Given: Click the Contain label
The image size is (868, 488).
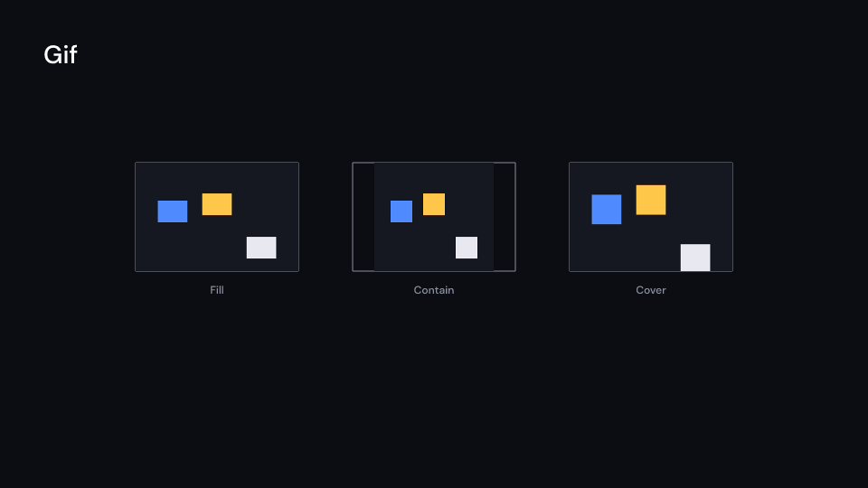Looking at the screenshot, I should point(434,290).
